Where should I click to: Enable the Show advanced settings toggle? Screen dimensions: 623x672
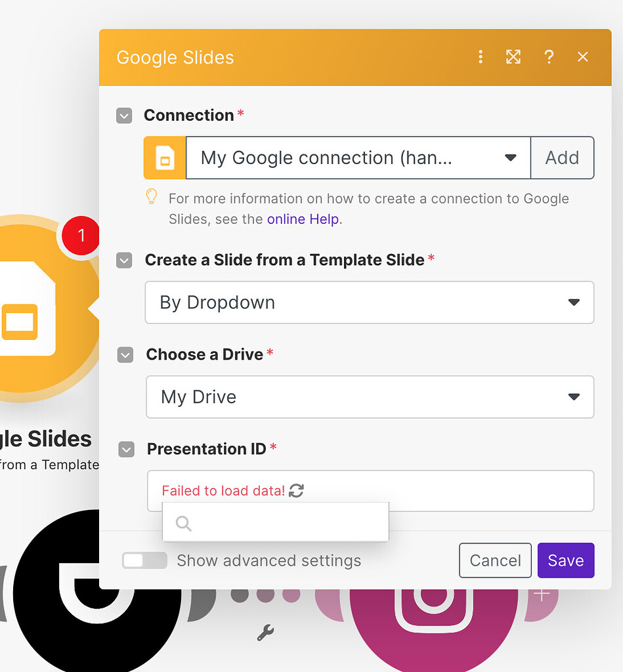pyautogui.click(x=144, y=560)
